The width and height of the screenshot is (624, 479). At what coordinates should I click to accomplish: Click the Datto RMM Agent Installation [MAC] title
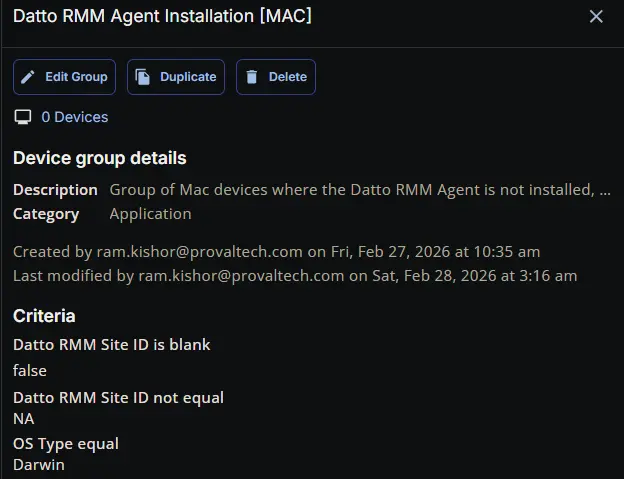pos(162,16)
